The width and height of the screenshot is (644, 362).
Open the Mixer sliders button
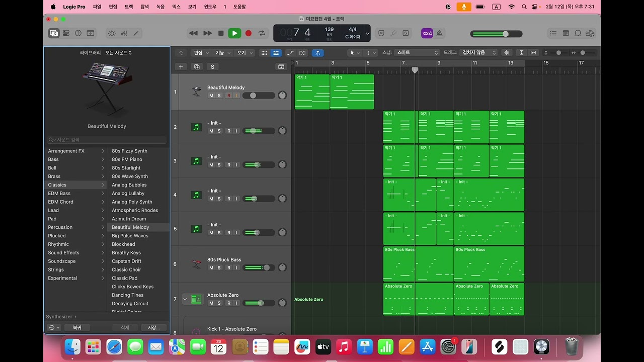[123, 33]
